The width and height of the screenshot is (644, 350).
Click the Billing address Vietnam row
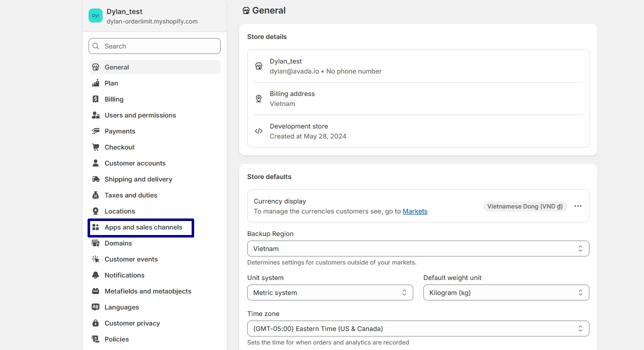point(418,98)
